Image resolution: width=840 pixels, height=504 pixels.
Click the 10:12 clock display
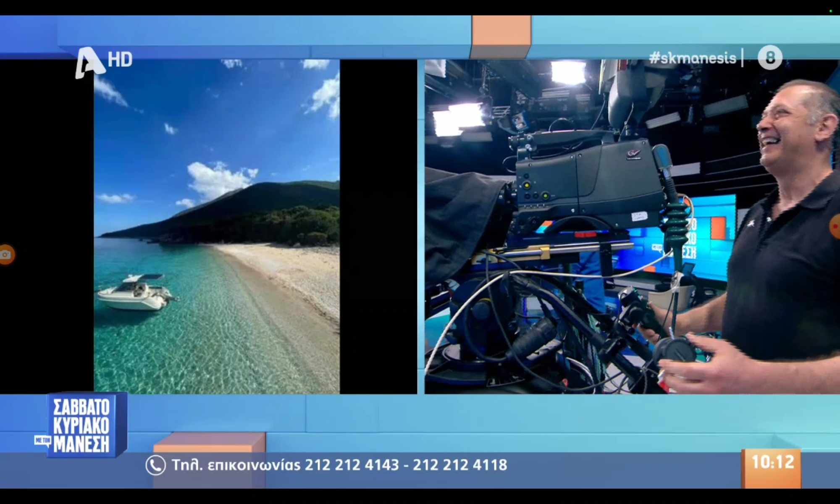772,462
